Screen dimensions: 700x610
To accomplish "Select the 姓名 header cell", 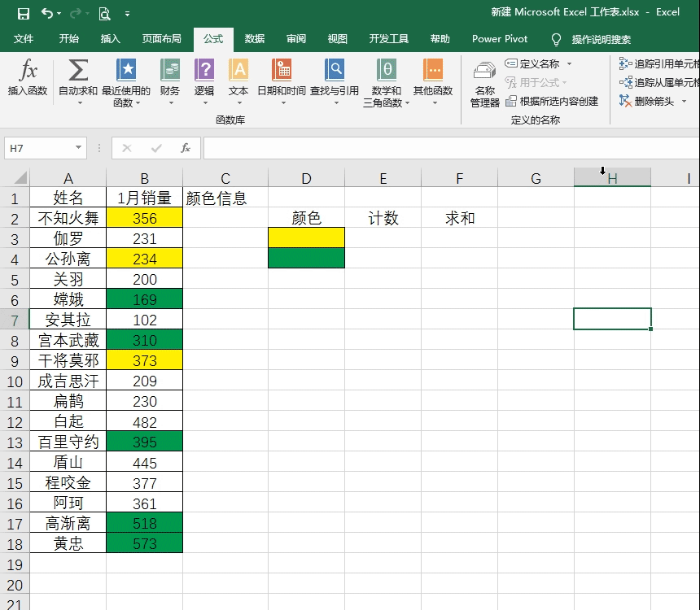I will [x=68, y=198].
